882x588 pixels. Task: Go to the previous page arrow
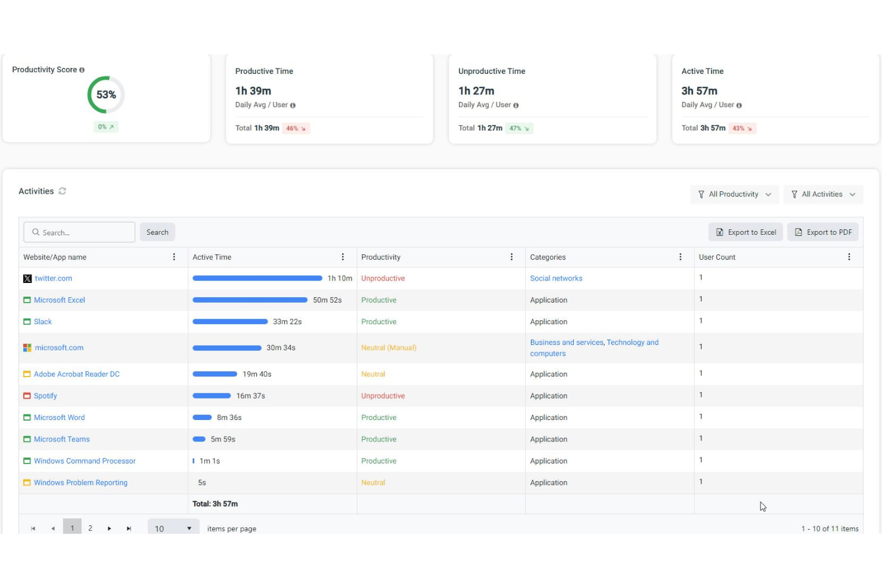pos(53,528)
